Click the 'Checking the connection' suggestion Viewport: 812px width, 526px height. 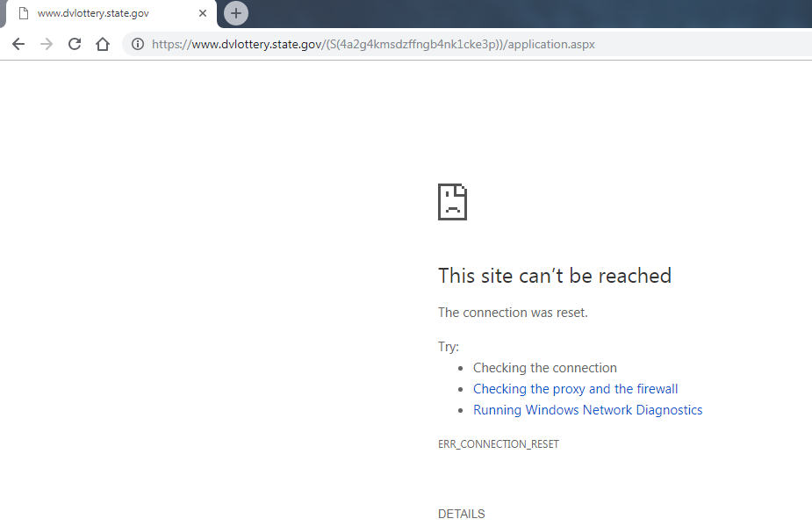pyautogui.click(x=545, y=368)
